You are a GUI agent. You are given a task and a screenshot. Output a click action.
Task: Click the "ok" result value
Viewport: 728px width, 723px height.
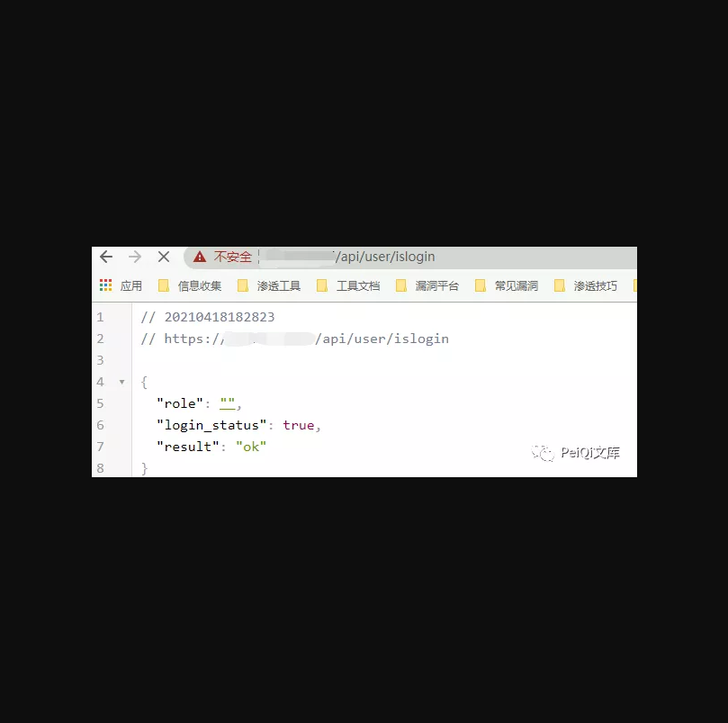pyautogui.click(x=251, y=447)
